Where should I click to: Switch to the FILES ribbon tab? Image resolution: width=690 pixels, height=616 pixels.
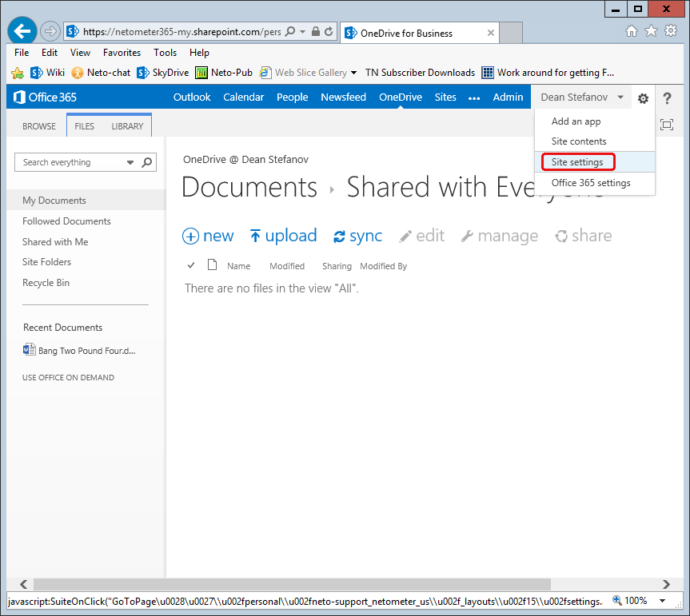(x=85, y=126)
